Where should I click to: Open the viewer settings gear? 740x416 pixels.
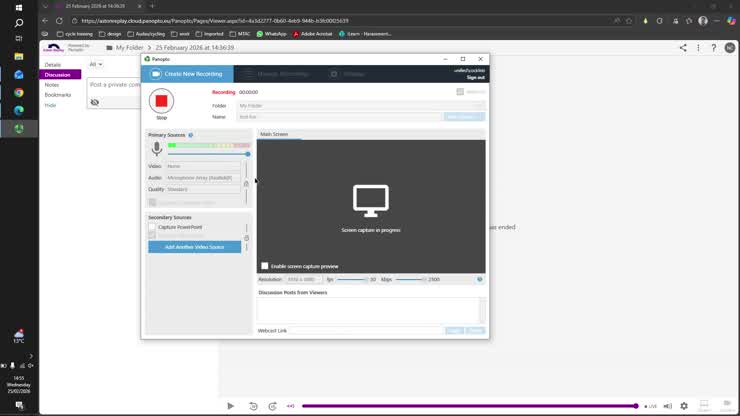tap(684, 406)
